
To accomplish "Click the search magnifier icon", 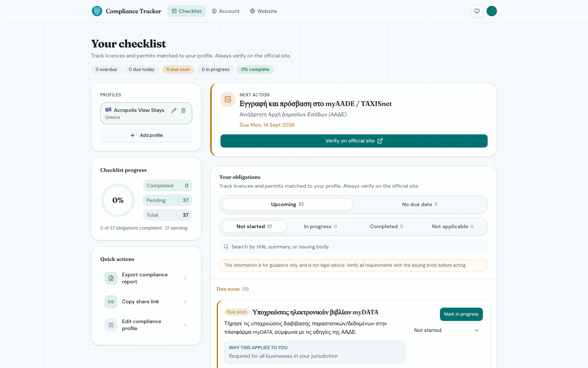I will pyautogui.click(x=226, y=247).
